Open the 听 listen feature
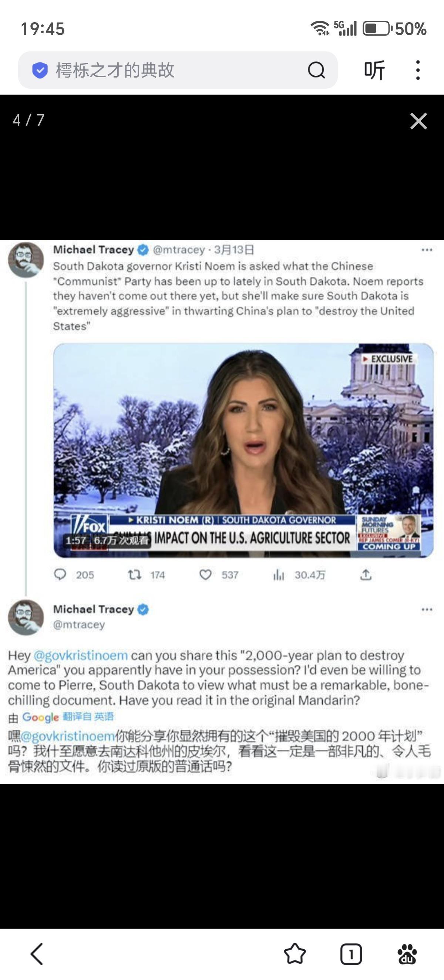Screen dimensions: 444x980 point(374,70)
